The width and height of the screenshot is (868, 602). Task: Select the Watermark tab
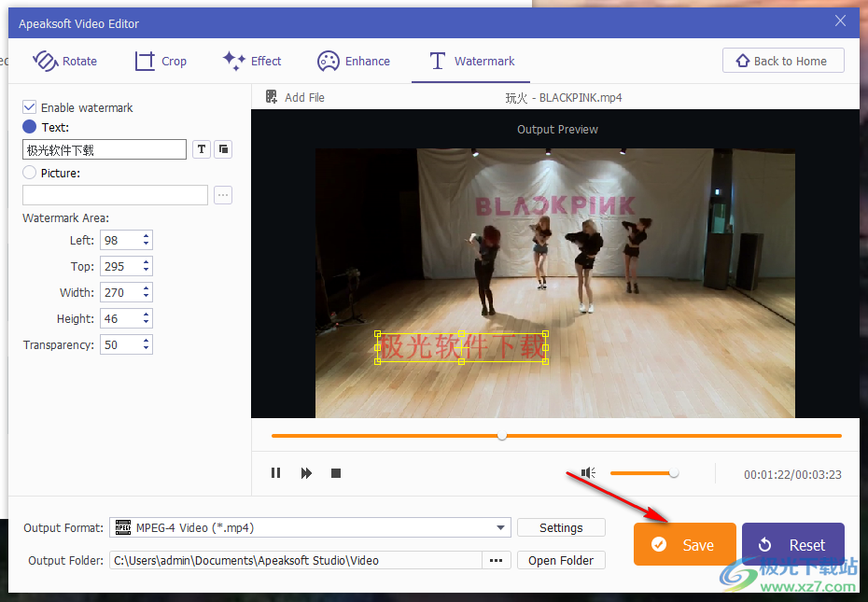coord(471,61)
